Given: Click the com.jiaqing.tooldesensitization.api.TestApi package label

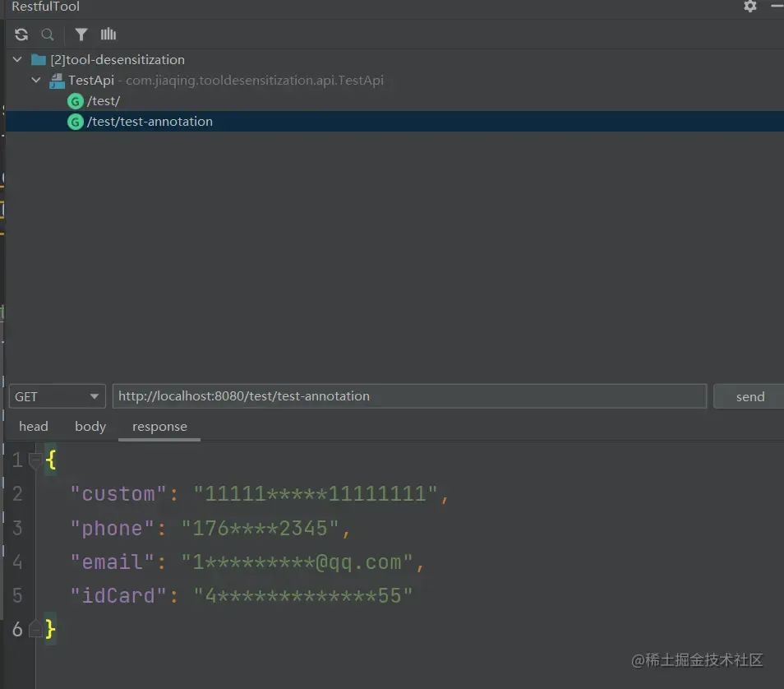Looking at the screenshot, I should (x=255, y=80).
